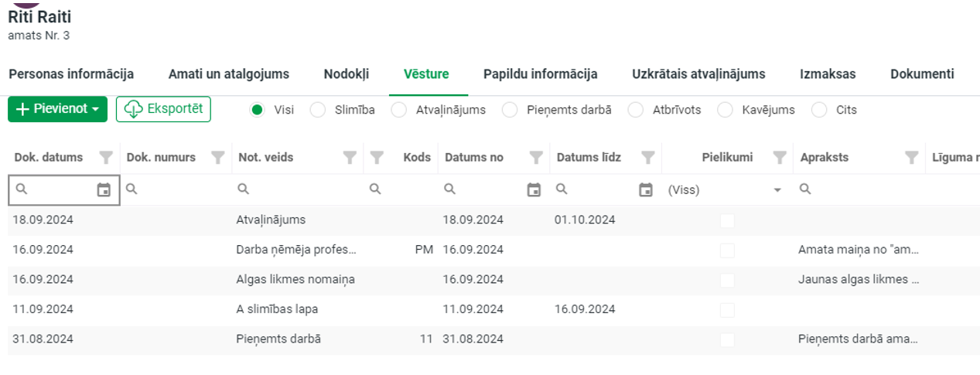
Task: Open filter for Datums līdz column
Action: tap(648, 158)
